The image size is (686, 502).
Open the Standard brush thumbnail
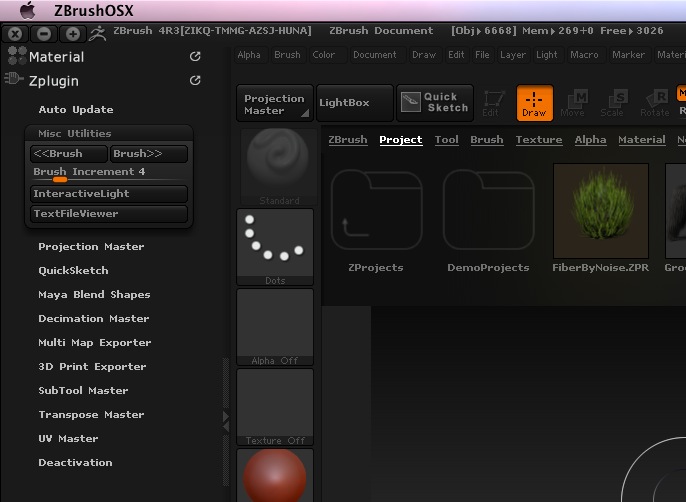(x=278, y=167)
